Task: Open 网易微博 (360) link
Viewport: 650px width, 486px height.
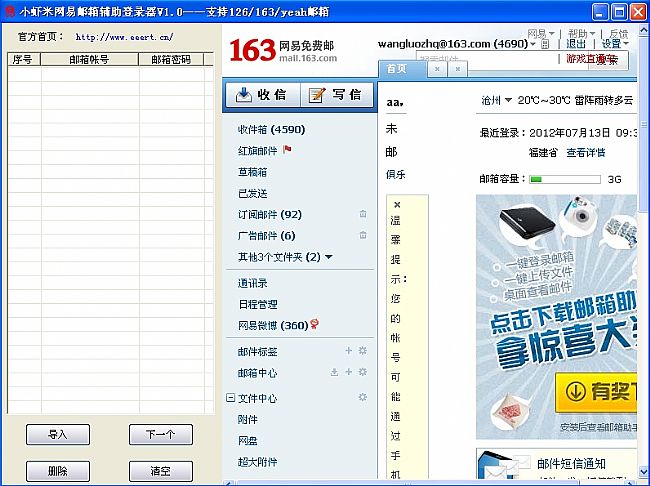Action: click(273, 326)
